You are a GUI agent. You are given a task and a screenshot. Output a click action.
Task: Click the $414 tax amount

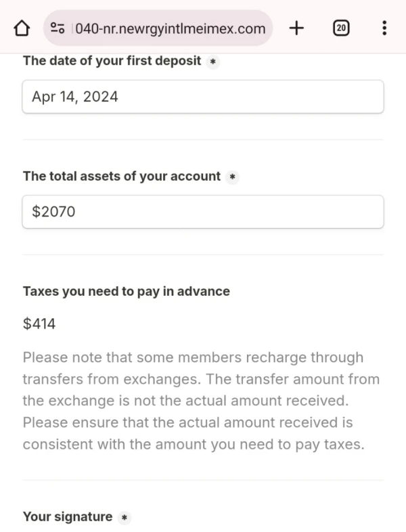point(39,324)
